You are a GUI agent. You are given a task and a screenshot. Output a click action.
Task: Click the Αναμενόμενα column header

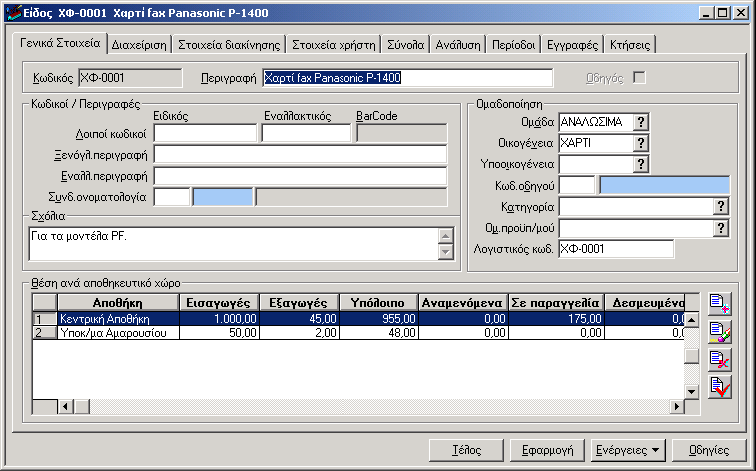463,303
